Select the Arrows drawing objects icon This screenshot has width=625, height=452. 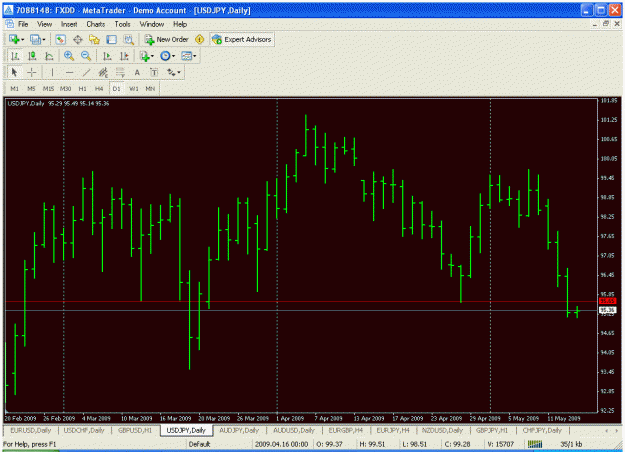click(x=171, y=72)
